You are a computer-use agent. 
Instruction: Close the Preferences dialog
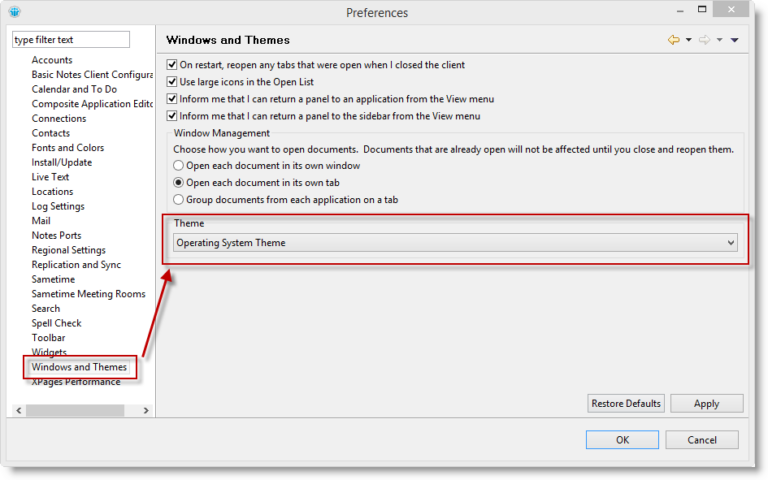click(x=731, y=9)
